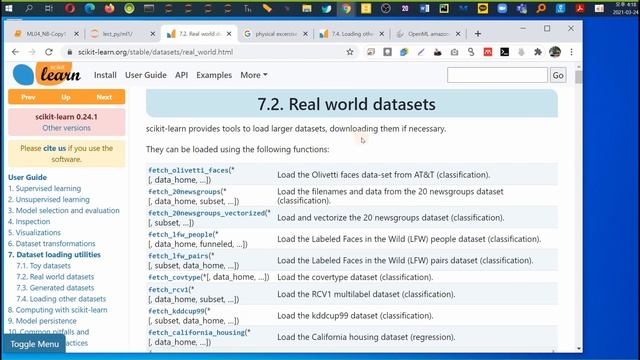Close the OpenML amazon tab

(458, 34)
